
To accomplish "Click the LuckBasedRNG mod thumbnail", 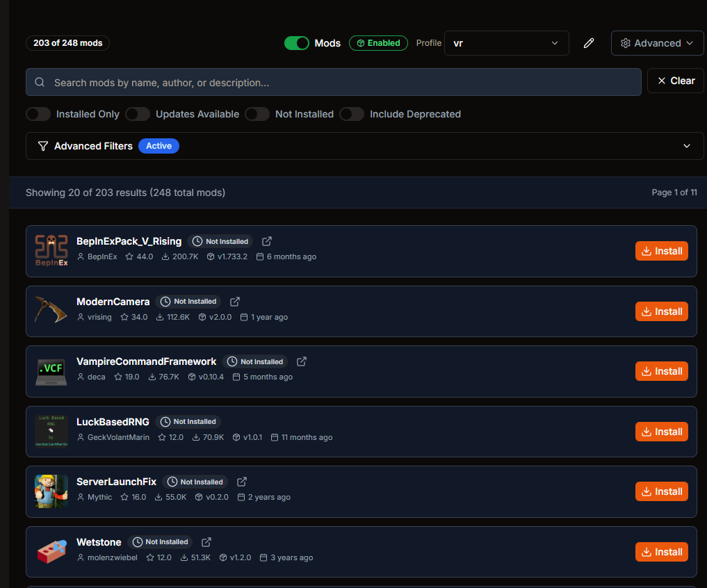I will 51,431.
